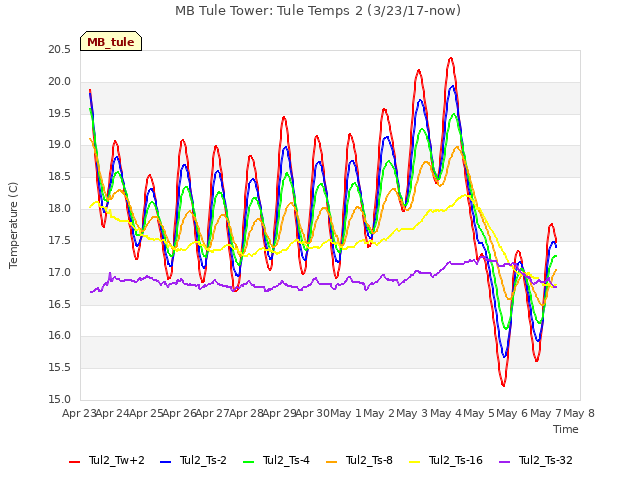Click the red curve's lowest trough near May 5
Screen dimensions: 640x480
(x=503, y=385)
